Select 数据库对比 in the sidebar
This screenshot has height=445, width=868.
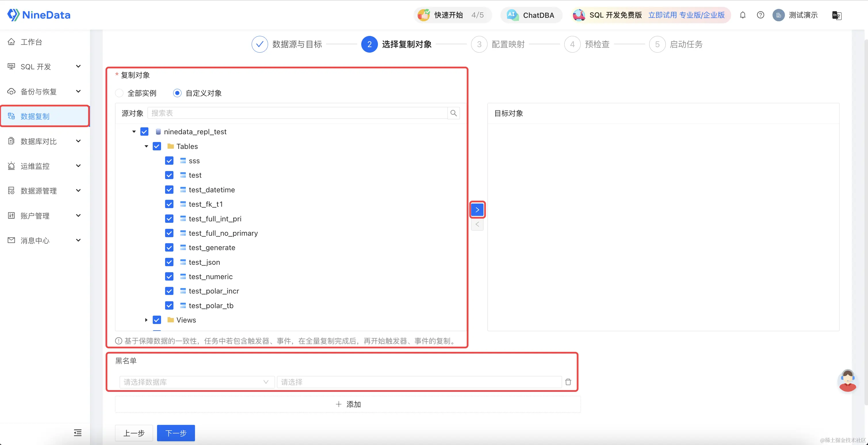(38, 141)
